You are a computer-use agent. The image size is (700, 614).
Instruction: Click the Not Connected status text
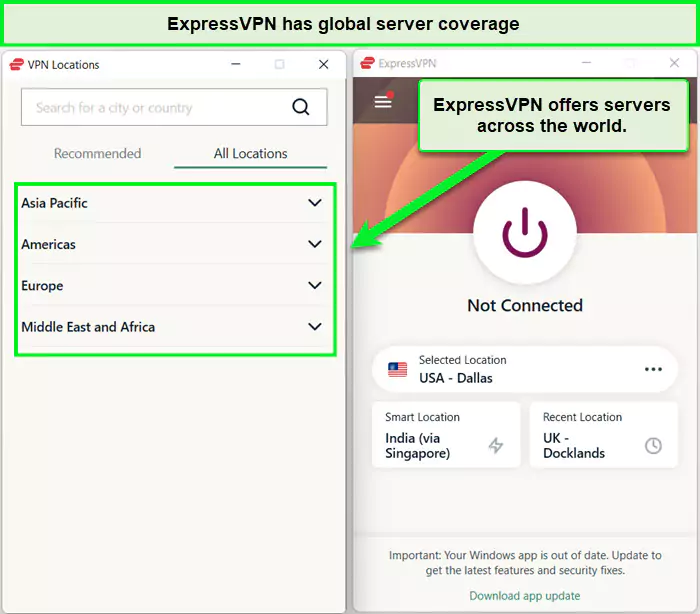click(x=525, y=305)
